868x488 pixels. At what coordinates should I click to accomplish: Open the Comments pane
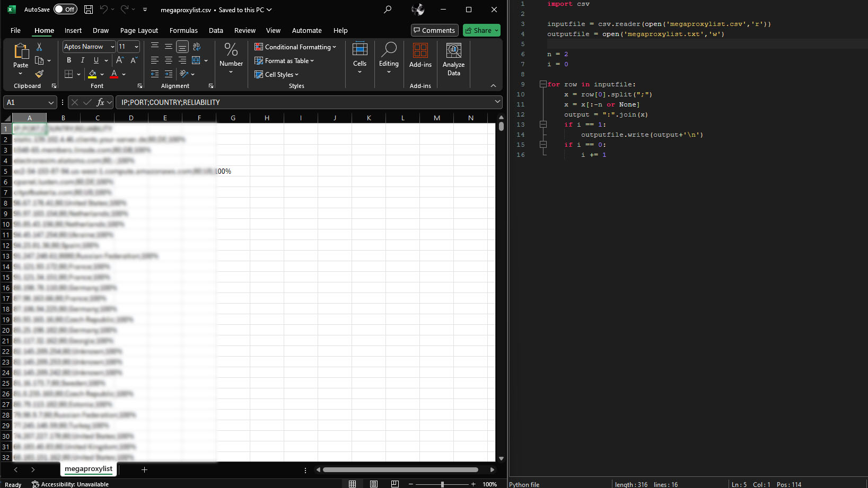coord(434,30)
